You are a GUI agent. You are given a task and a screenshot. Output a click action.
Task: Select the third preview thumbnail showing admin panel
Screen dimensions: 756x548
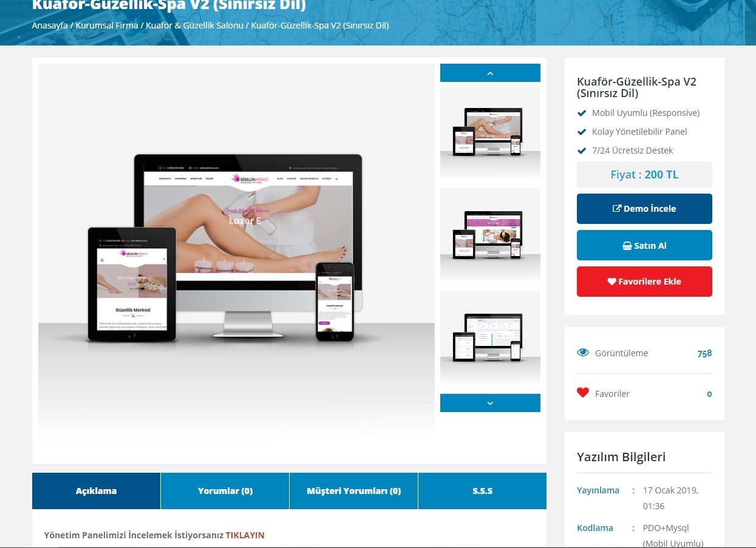(490, 338)
